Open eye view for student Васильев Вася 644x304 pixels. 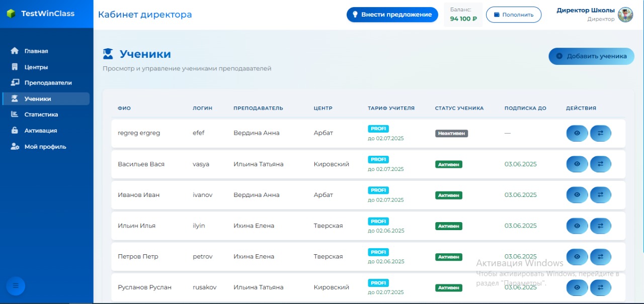577,164
